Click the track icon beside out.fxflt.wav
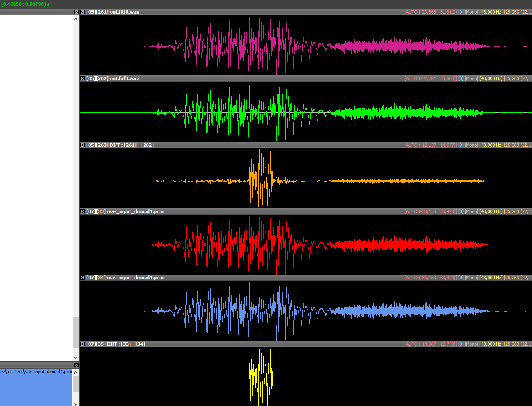 pos(82,78)
